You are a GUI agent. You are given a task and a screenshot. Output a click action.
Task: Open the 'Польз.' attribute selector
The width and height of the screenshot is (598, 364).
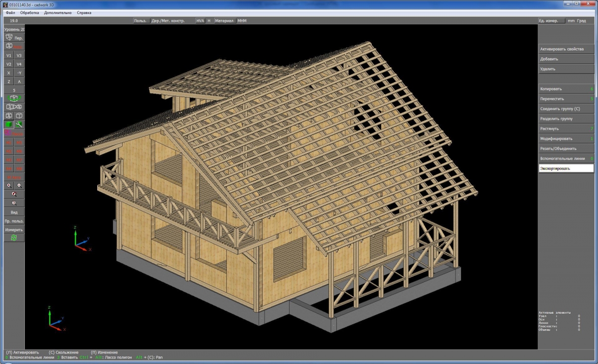click(x=141, y=21)
